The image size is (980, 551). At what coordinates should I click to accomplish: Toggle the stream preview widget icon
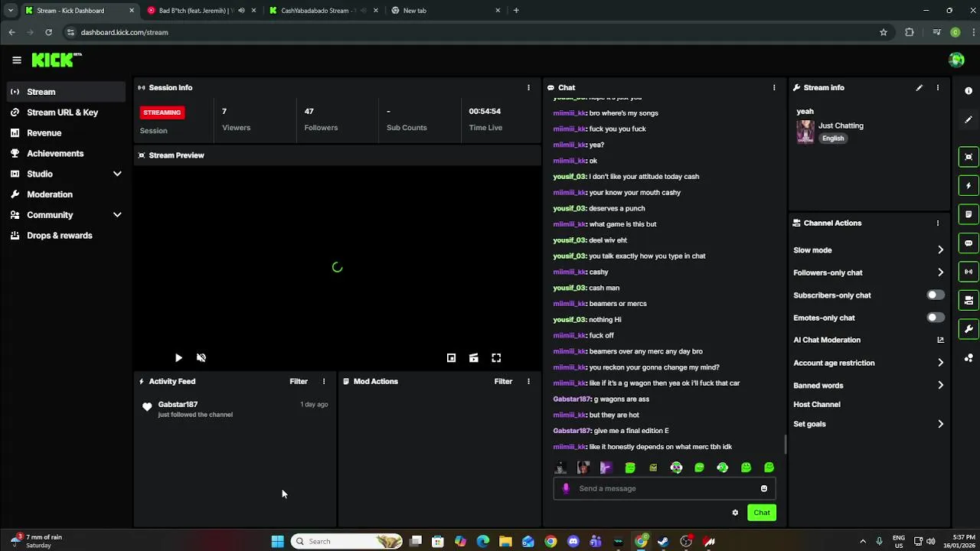[x=969, y=157]
